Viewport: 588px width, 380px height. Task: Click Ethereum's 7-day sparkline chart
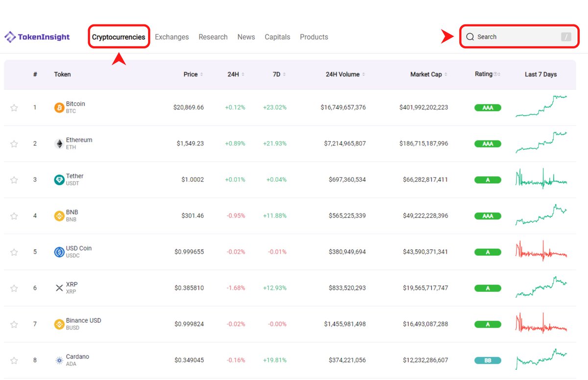click(541, 142)
